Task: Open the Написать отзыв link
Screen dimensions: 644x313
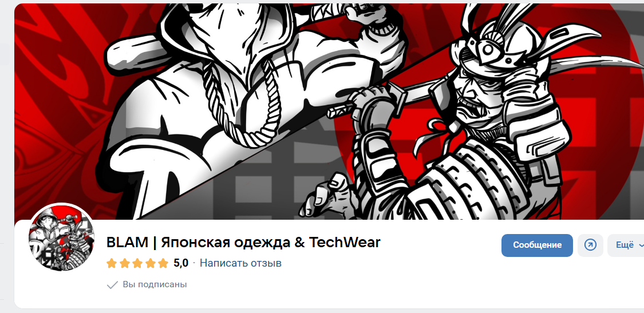Action: click(240, 263)
